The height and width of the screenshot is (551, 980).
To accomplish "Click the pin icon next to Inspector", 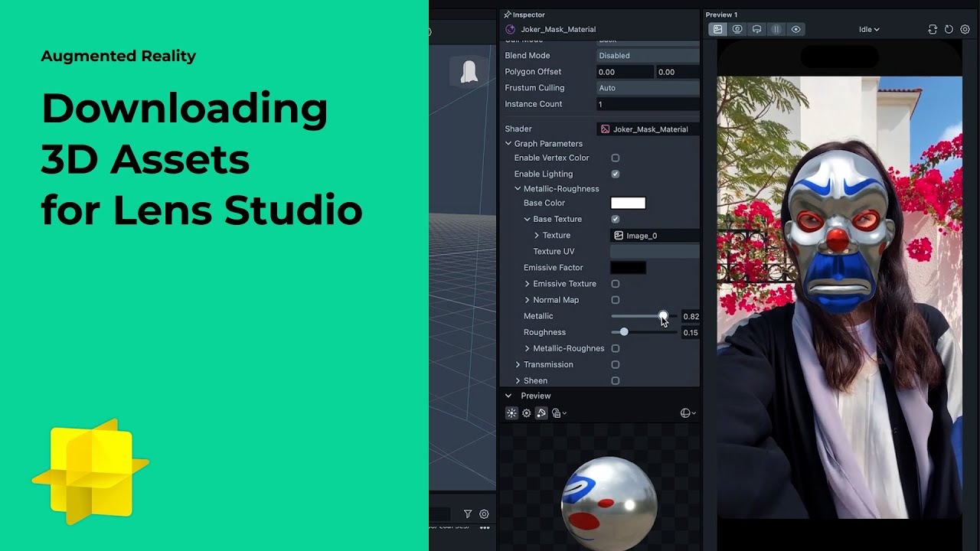I will 507,15.
